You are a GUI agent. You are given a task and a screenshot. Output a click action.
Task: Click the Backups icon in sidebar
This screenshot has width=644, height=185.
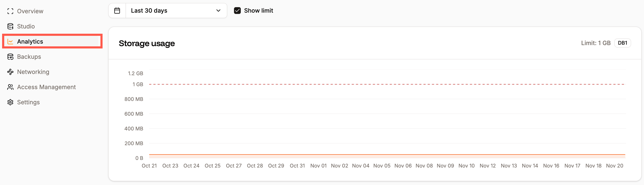pyautogui.click(x=11, y=57)
